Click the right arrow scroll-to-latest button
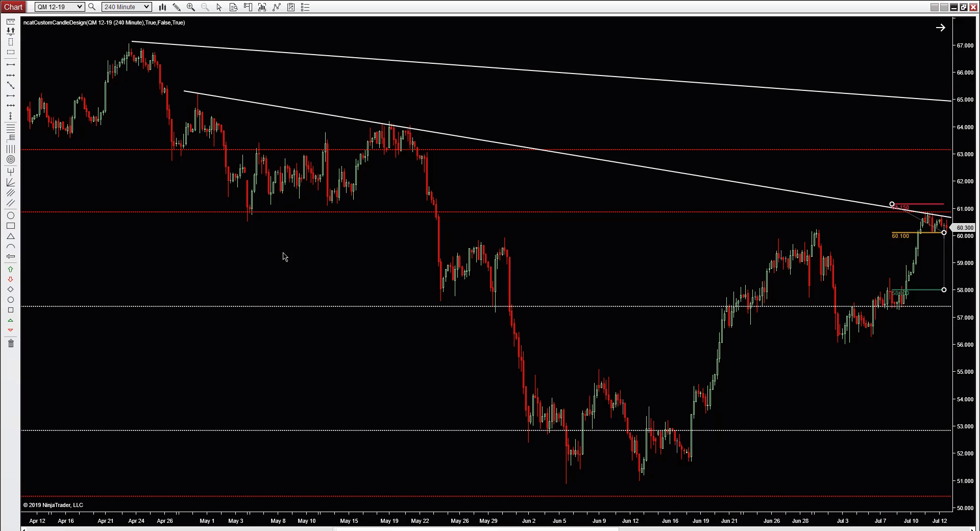The width and height of the screenshot is (980, 531). (x=940, y=28)
